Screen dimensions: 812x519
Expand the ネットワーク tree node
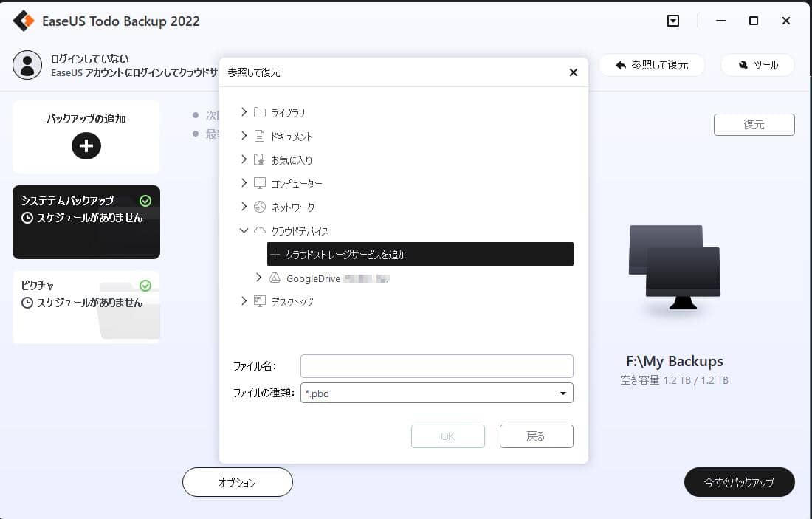point(244,207)
